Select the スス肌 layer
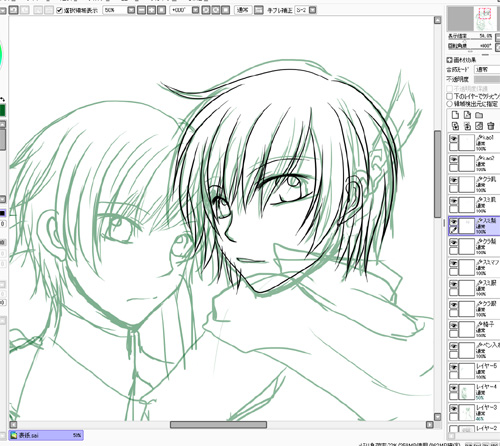This screenshot has width=500, height=446. 474,205
